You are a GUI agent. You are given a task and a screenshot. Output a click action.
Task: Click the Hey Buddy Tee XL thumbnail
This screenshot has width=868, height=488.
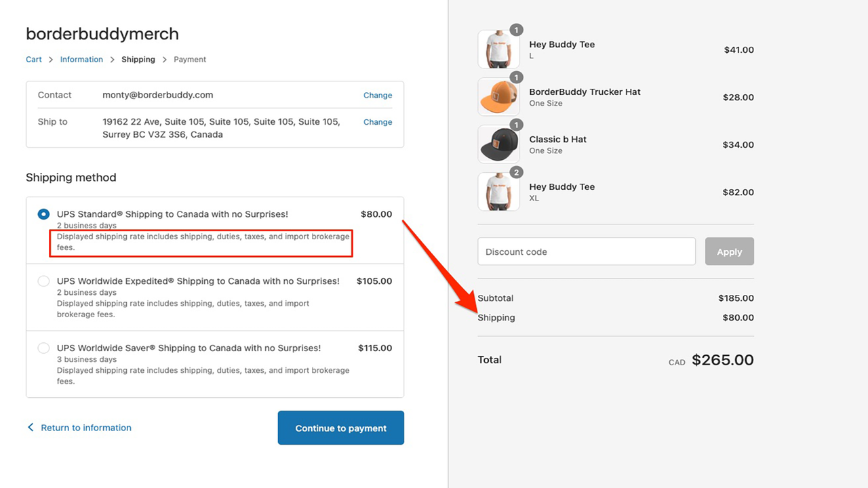(498, 192)
